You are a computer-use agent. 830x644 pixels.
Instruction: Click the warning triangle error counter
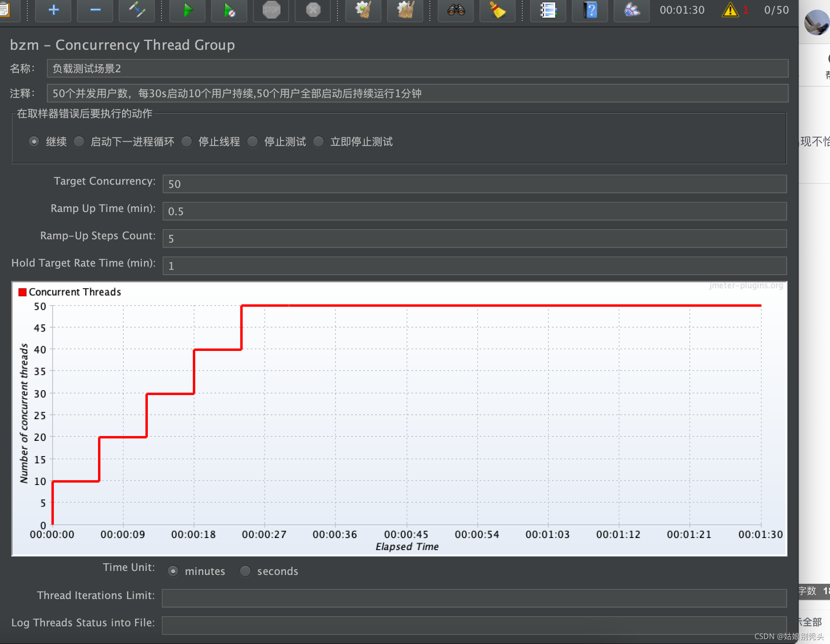730,10
